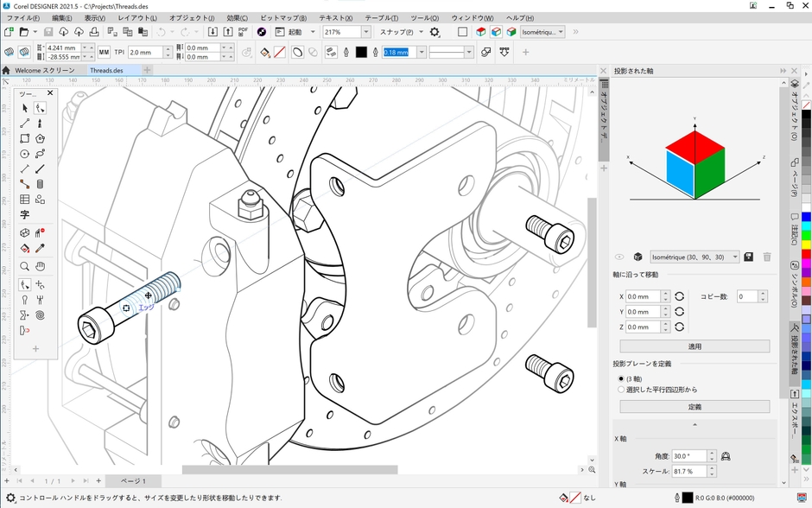This screenshot has width=812, height=508.
Task: Save the projection preset with disk icon
Action: pyautogui.click(x=748, y=257)
